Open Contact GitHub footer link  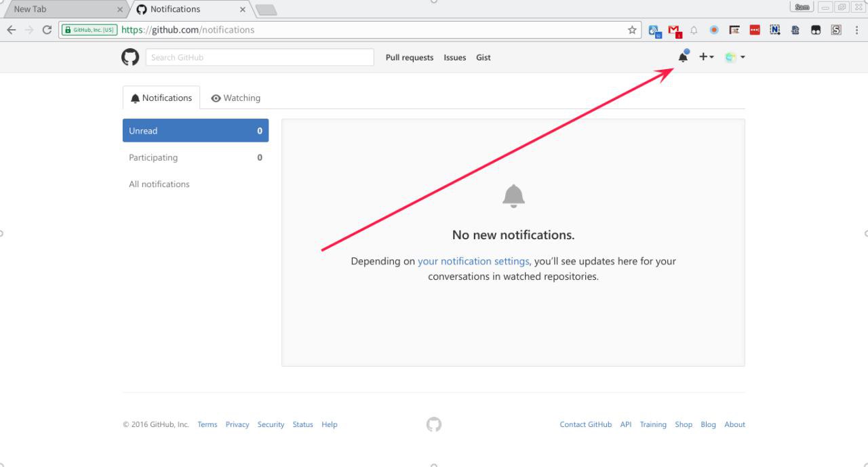coord(586,424)
